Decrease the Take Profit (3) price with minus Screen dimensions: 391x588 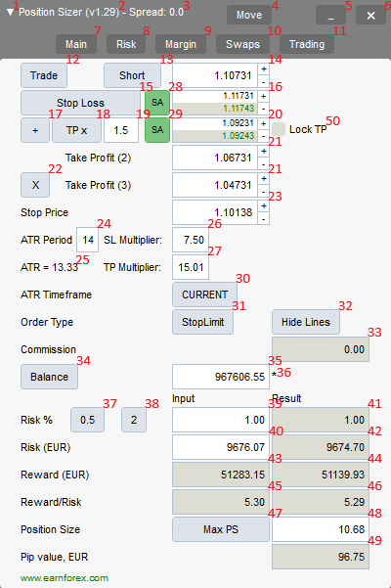(264, 191)
